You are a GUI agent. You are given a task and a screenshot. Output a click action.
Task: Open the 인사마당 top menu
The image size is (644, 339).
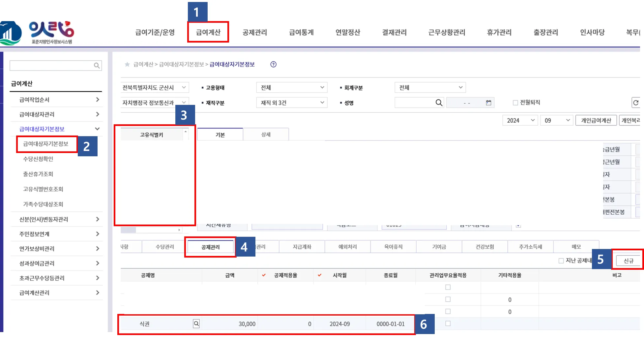pos(592,32)
